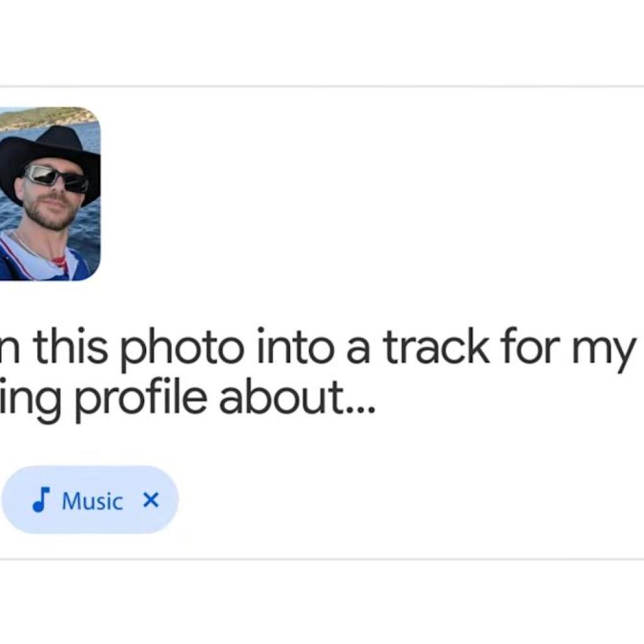The image size is (644, 644).
Task: Click the sunglasses in the attached photo
Action: tap(57, 178)
